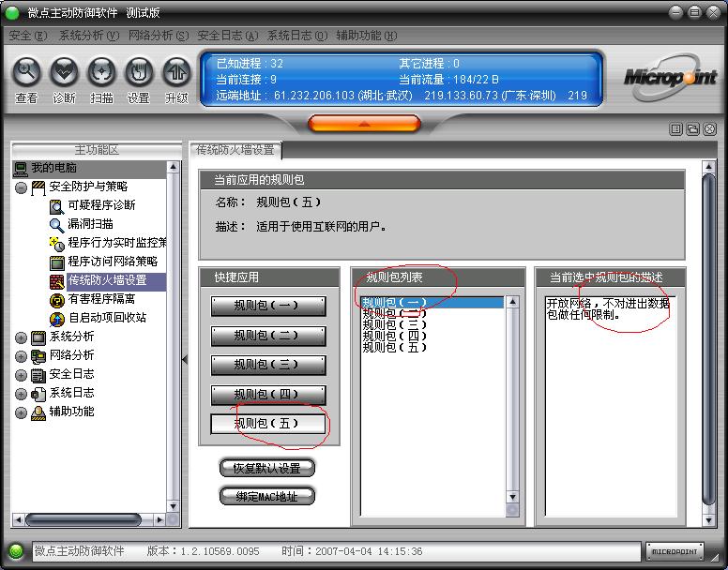Apply quick rule button 规则包（一）

(268, 307)
